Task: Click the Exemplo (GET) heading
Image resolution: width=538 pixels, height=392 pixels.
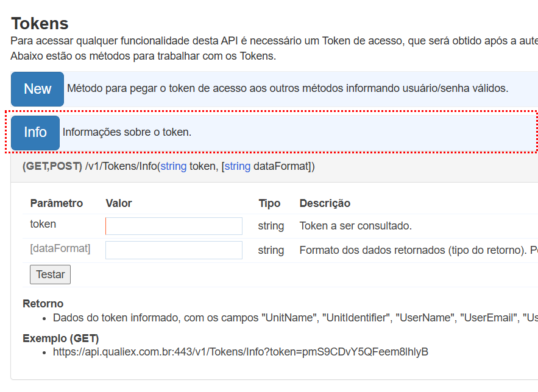Action: coord(60,338)
